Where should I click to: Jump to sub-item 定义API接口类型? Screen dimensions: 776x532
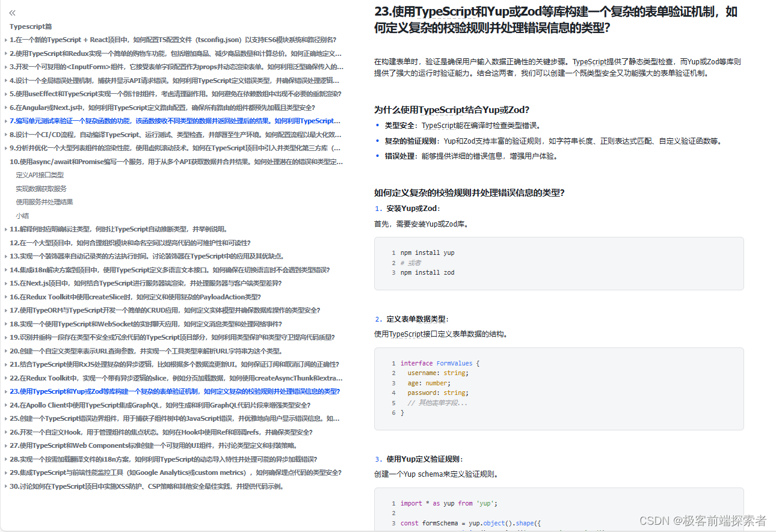[x=40, y=175]
